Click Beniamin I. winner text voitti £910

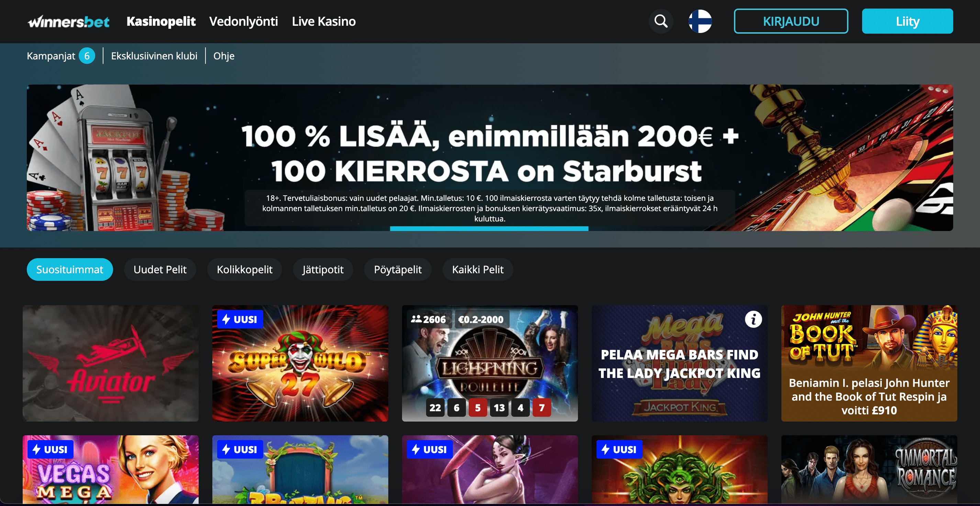point(869,396)
